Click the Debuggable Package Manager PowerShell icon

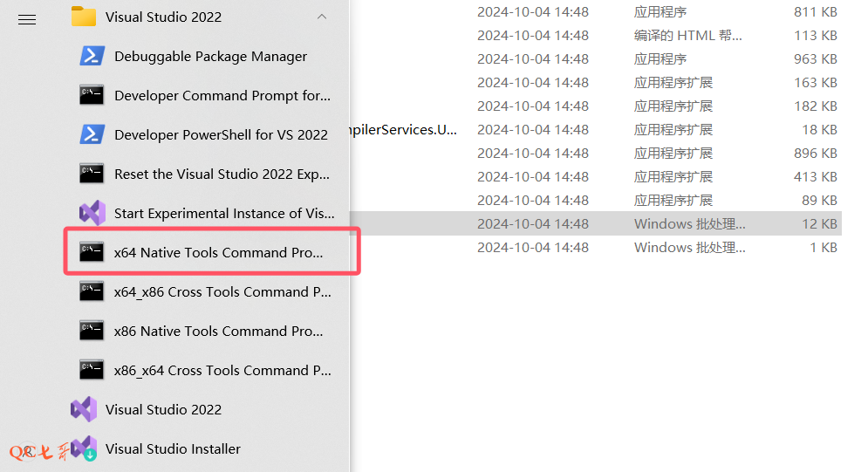[x=92, y=56]
